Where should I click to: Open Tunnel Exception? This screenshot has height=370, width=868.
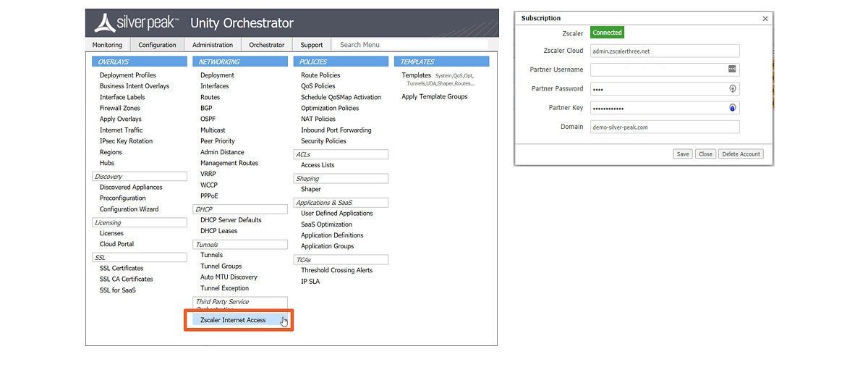[x=224, y=288]
